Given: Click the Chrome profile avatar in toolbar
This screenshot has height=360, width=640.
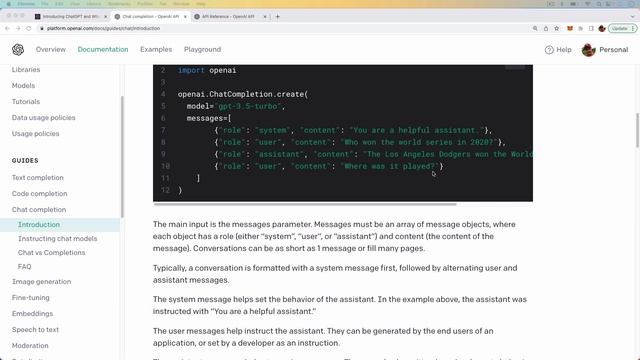Looking at the screenshot, I should click(x=602, y=29).
